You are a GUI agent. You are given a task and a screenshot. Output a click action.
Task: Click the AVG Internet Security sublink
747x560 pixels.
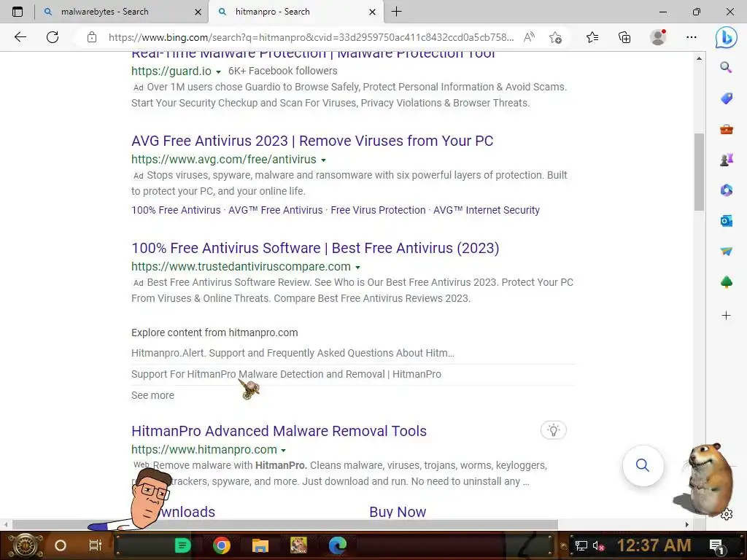[x=487, y=210]
